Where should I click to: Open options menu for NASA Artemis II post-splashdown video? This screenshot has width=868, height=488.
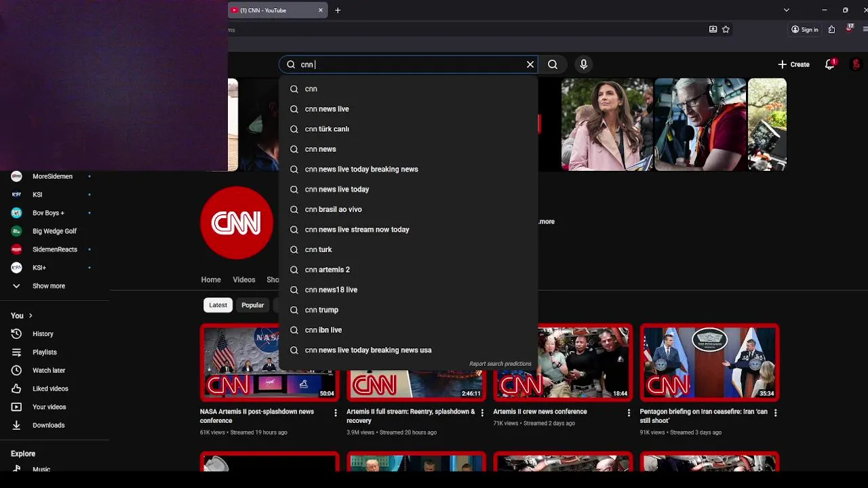coord(335,412)
